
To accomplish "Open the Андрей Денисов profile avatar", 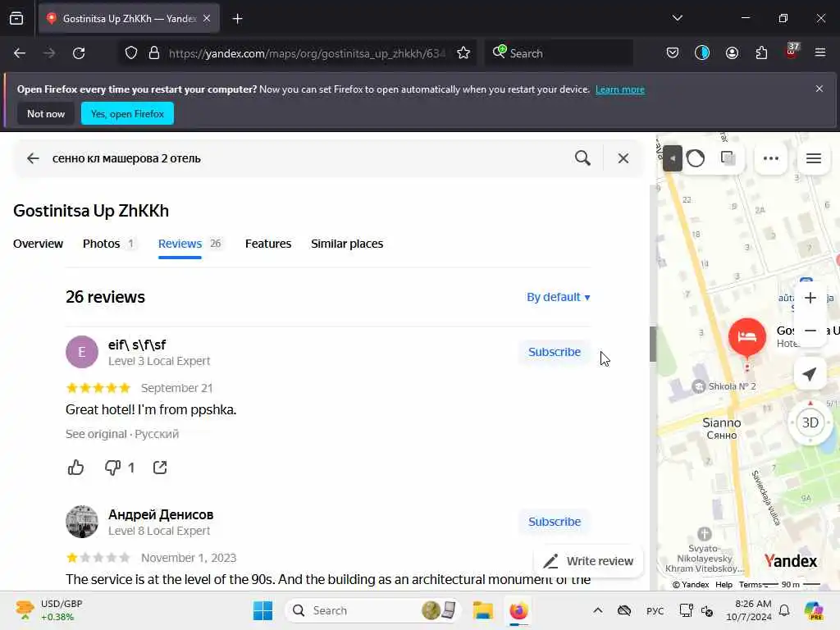I will (x=82, y=522).
